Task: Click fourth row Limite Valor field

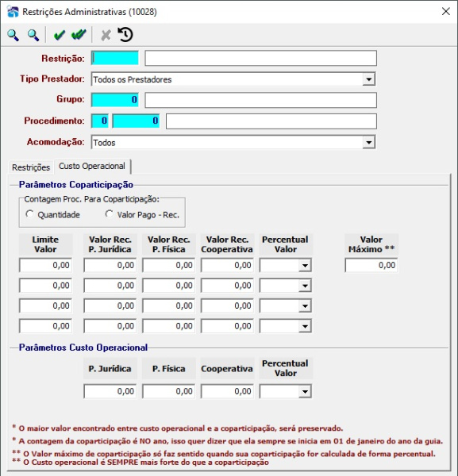Action: (x=45, y=326)
